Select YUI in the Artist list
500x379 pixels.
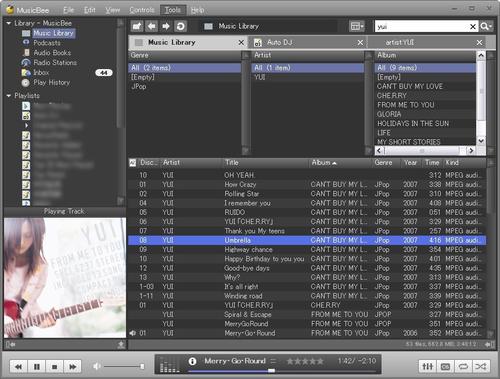(307, 77)
